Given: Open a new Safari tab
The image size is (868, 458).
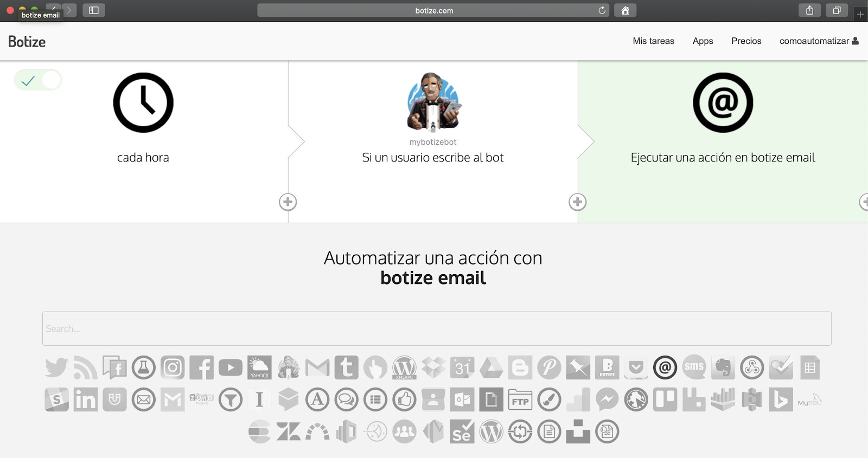Looking at the screenshot, I should [x=860, y=14].
